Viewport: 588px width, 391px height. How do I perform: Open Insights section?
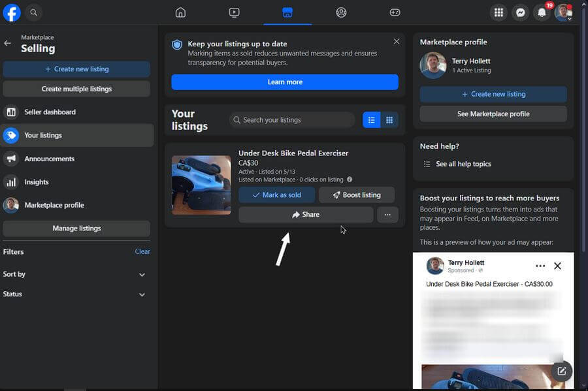(77, 182)
